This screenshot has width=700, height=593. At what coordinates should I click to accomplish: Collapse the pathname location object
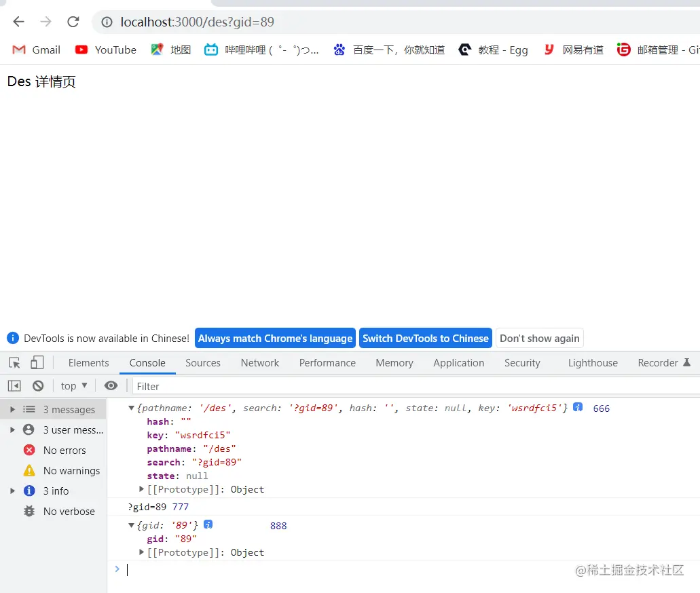click(131, 408)
